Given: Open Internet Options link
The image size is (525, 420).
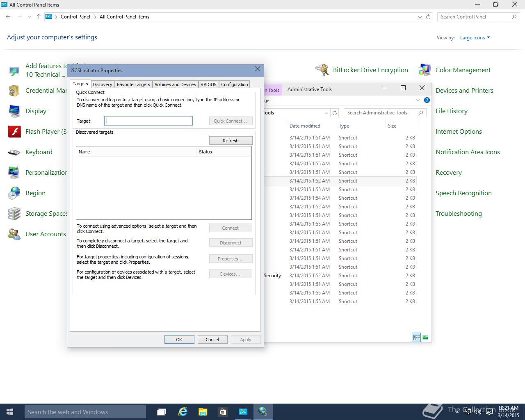Looking at the screenshot, I should [459, 132].
